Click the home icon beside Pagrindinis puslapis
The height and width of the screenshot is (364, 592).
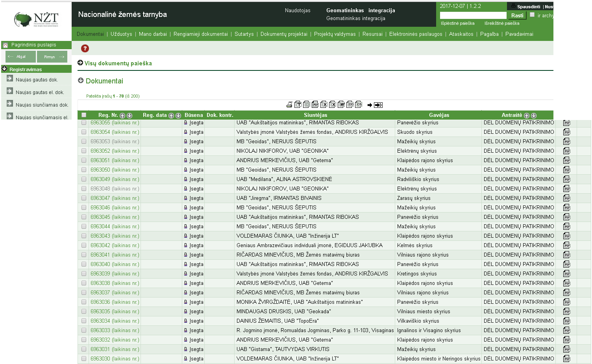pyautogui.click(x=6, y=45)
